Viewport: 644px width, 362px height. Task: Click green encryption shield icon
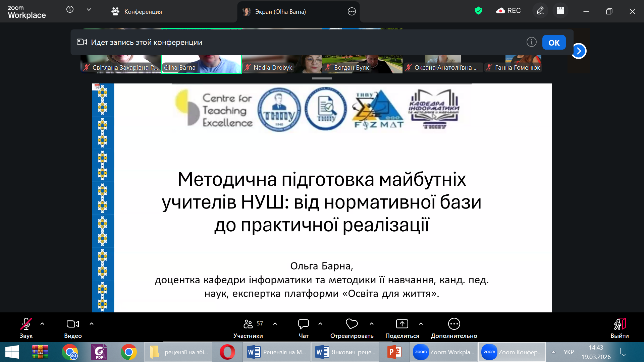pyautogui.click(x=479, y=11)
